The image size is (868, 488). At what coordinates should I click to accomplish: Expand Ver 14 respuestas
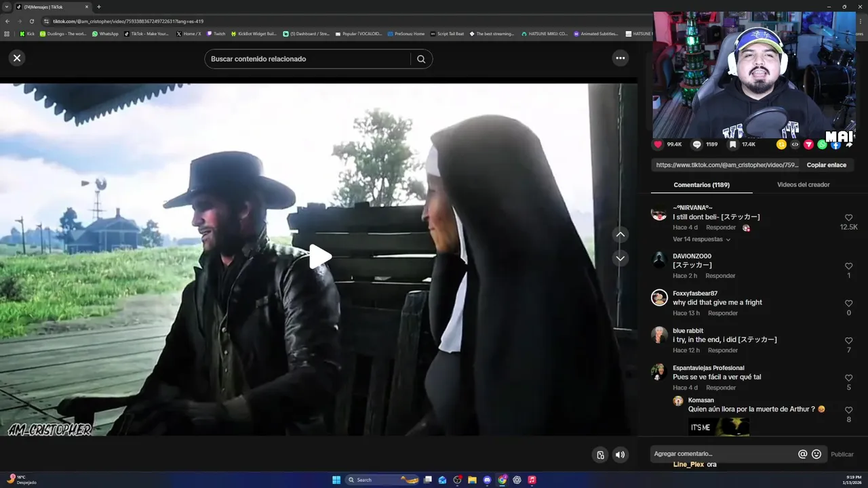click(x=701, y=239)
